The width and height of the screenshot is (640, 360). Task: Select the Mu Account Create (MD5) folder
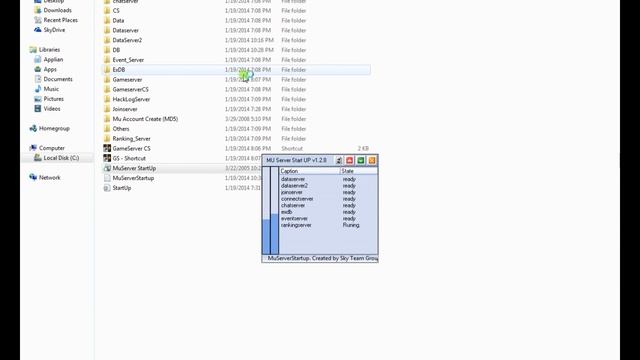[145, 119]
